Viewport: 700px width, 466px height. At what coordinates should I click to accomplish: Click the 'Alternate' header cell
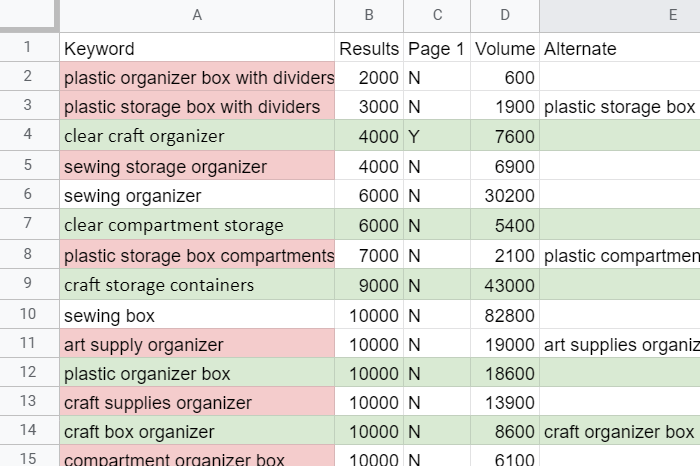(620, 47)
